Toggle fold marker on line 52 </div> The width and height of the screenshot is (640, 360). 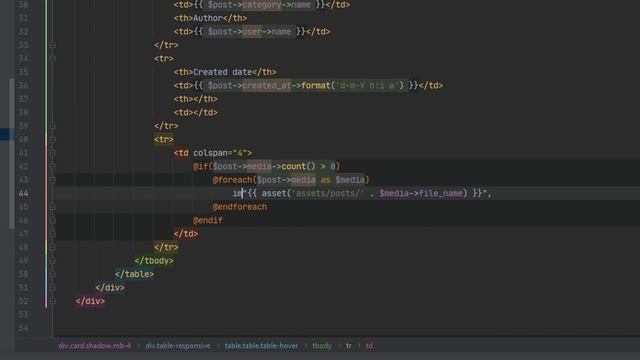(52, 301)
